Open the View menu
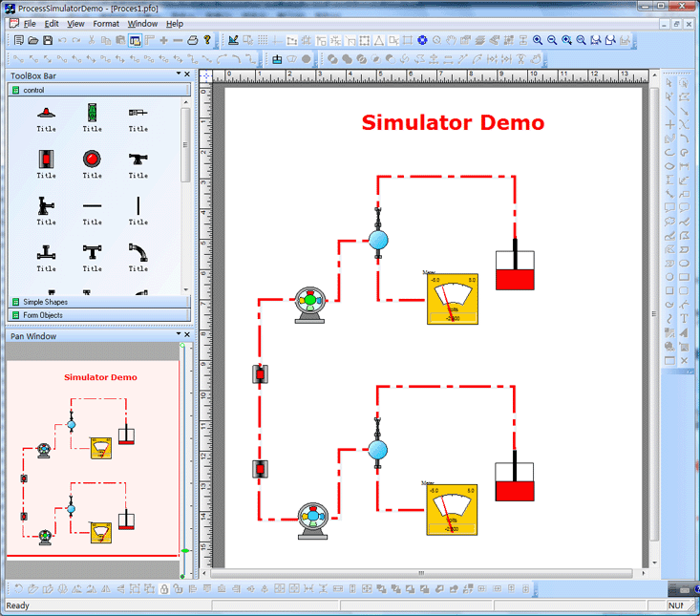Image resolution: width=700 pixels, height=616 pixels. tap(75, 24)
